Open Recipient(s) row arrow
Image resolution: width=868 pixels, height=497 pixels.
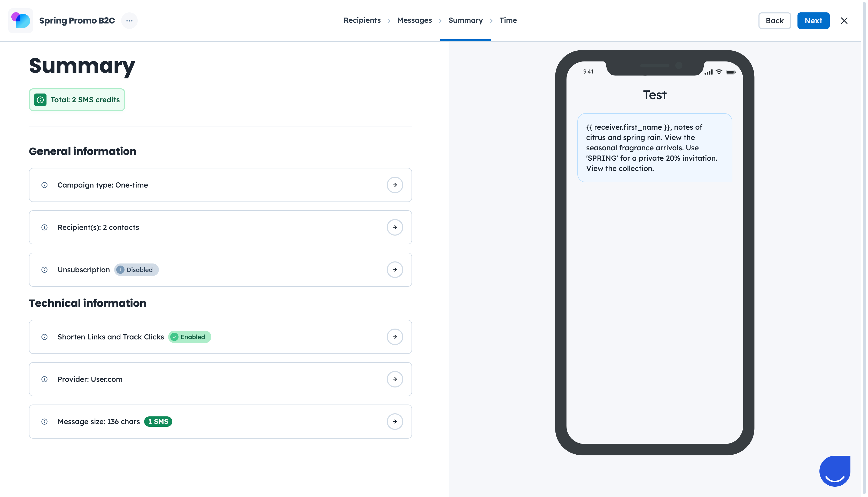pos(394,227)
